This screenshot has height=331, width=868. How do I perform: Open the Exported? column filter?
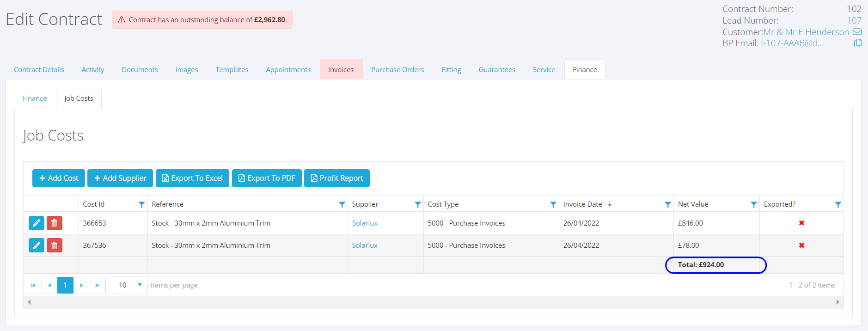pos(837,204)
